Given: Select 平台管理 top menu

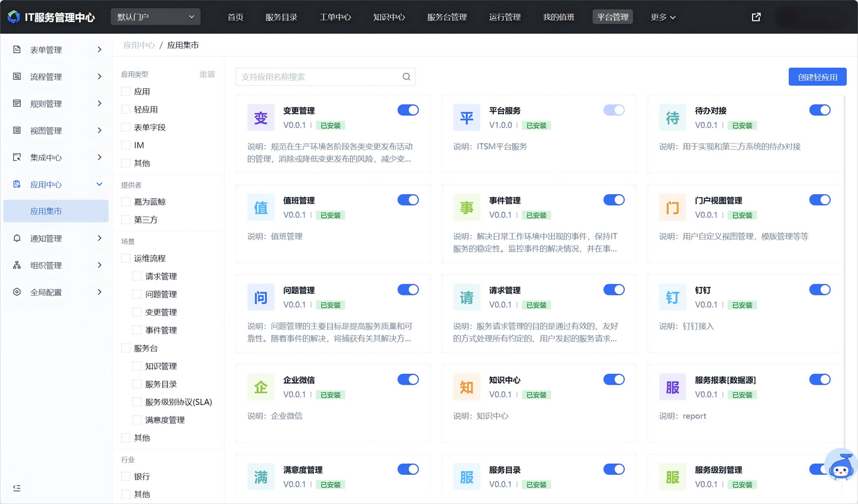Looking at the screenshot, I should click(613, 17).
